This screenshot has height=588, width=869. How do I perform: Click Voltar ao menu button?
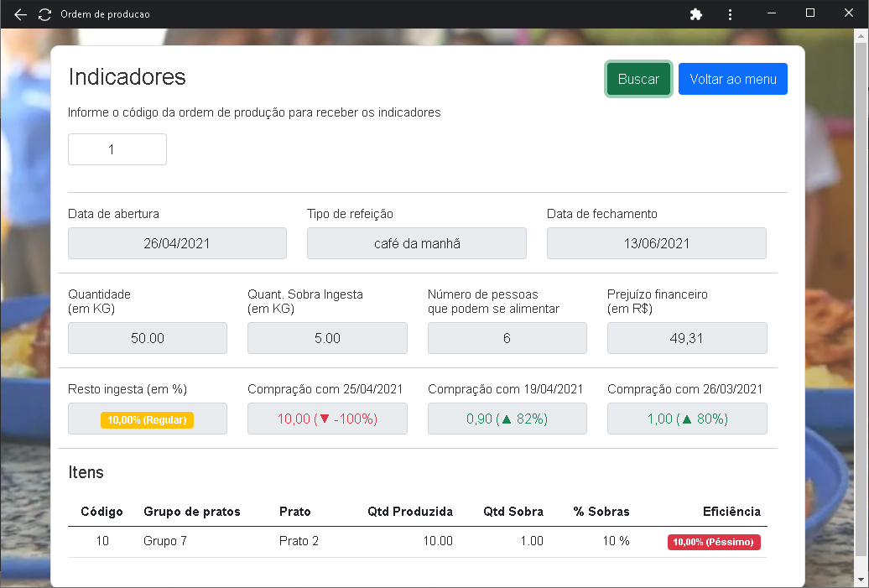point(732,79)
